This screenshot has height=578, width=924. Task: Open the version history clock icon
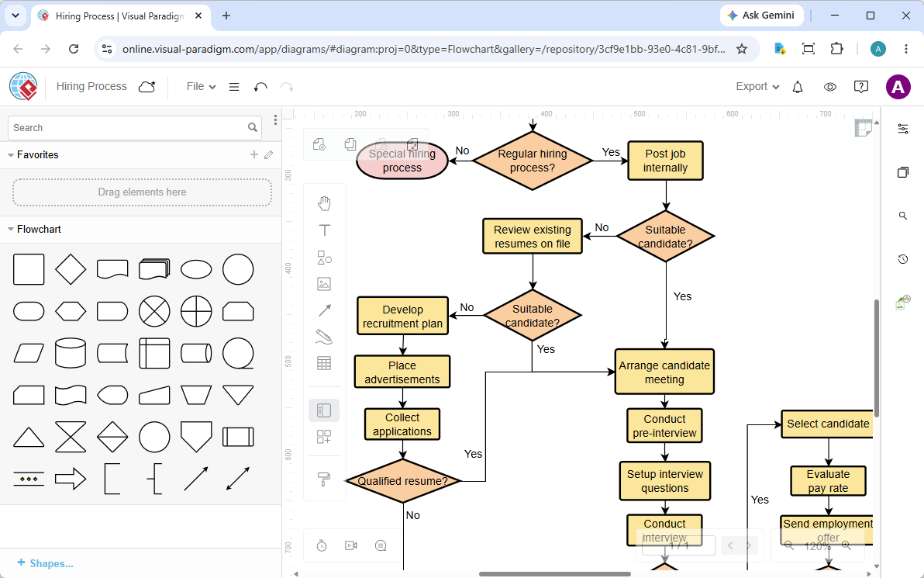pos(903,259)
